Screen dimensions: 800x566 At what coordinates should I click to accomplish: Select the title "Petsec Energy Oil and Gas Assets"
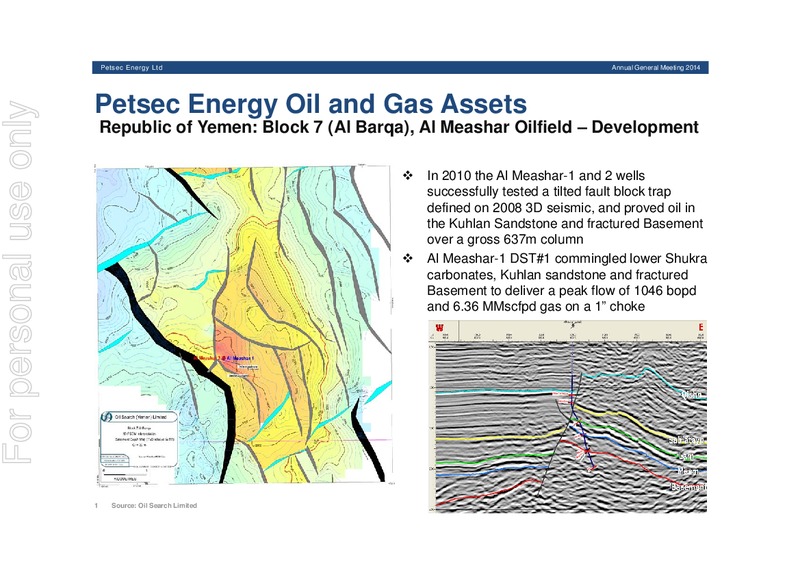pos(311,104)
